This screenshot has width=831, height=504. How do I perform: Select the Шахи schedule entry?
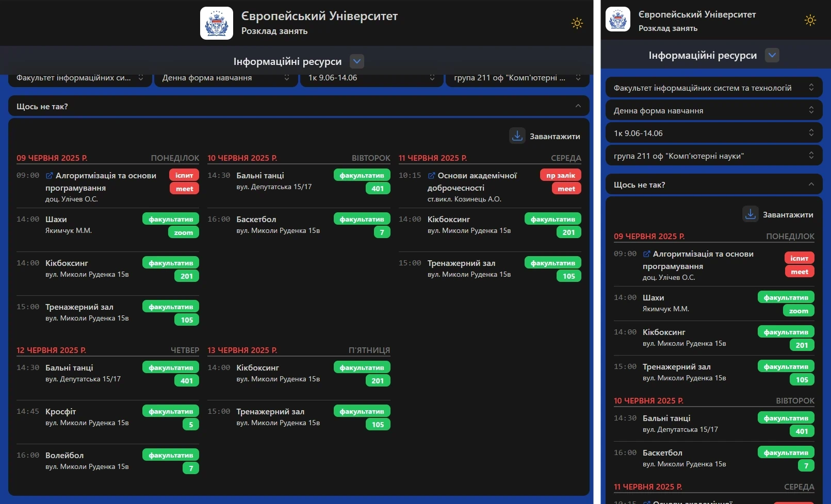pyautogui.click(x=56, y=219)
